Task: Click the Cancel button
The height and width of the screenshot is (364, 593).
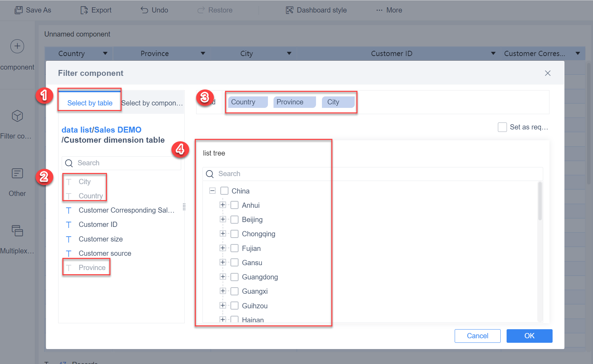Action: [477, 336]
